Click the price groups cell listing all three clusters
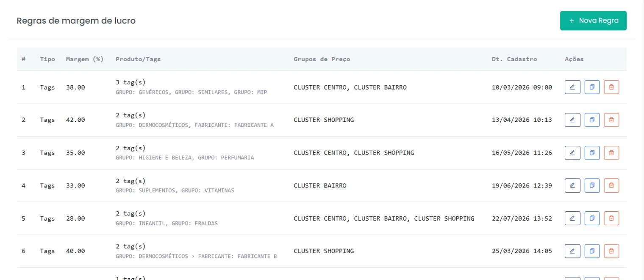 pos(384,218)
